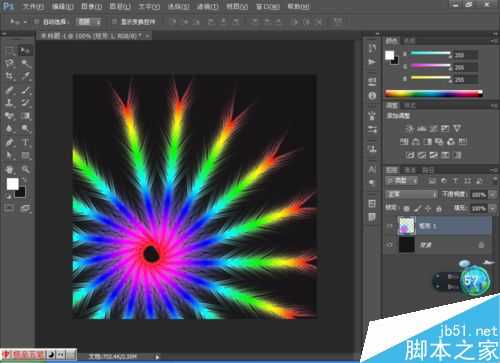Toggle Quick Mask mode in toolbox
The image size is (500, 363).
coord(9,209)
